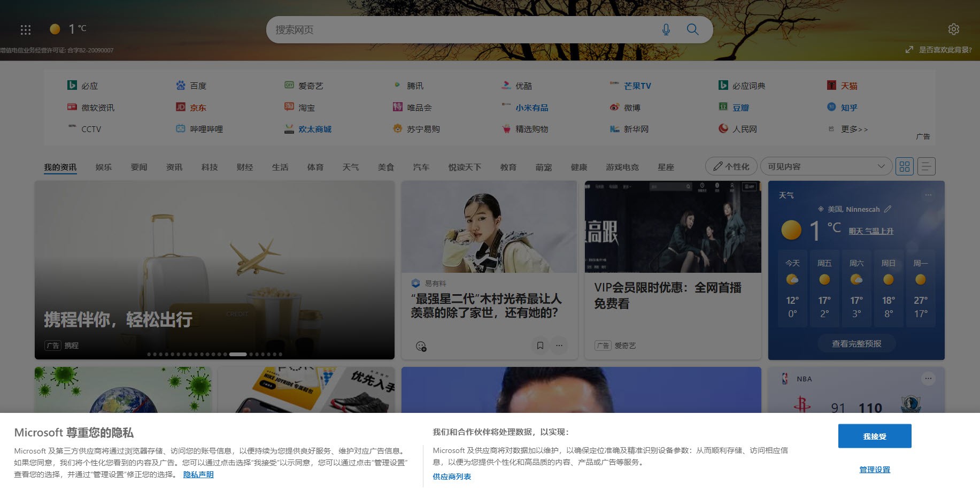
Task: Open the 必应词典 shortcut
Action: (x=748, y=86)
